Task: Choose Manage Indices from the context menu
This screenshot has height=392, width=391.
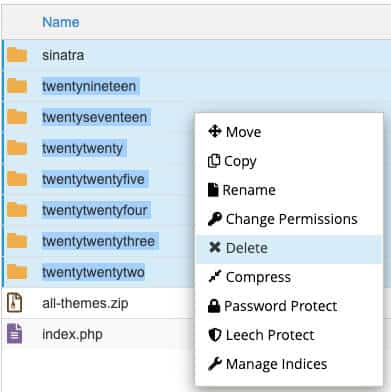Action: pos(289,364)
